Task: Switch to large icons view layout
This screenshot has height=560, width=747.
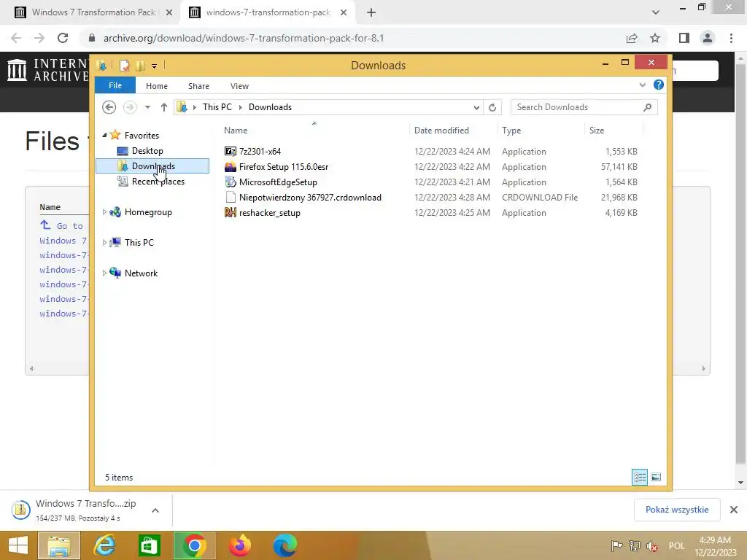Action: pyautogui.click(x=656, y=477)
